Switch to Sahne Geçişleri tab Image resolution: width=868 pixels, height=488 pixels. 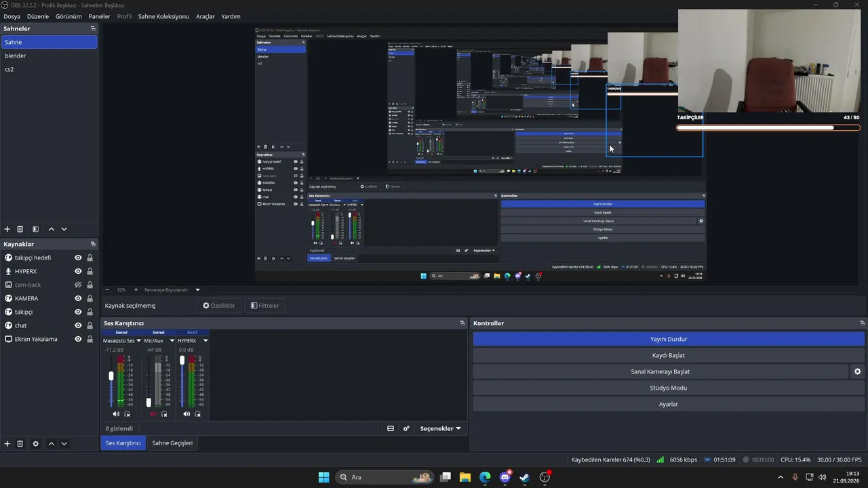pos(172,443)
